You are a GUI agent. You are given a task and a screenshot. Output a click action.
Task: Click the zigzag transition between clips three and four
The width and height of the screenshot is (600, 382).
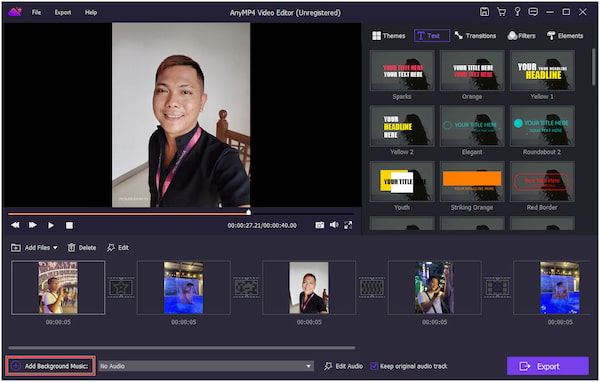click(x=372, y=287)
